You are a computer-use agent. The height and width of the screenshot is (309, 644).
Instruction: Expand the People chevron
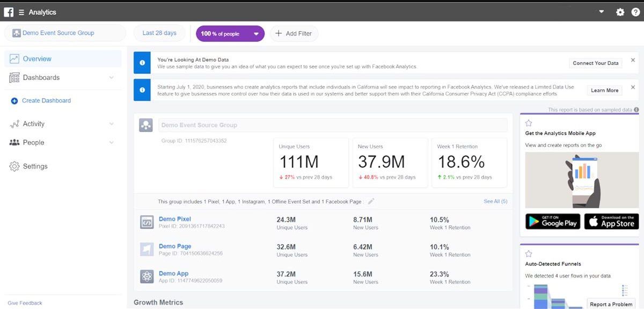pos(112,143)
